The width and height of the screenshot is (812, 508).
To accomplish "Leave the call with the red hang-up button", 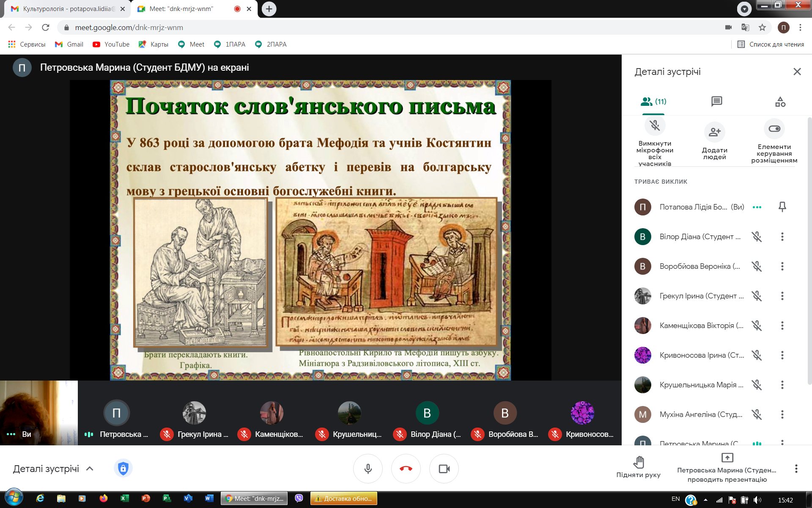I will (406, 469).
